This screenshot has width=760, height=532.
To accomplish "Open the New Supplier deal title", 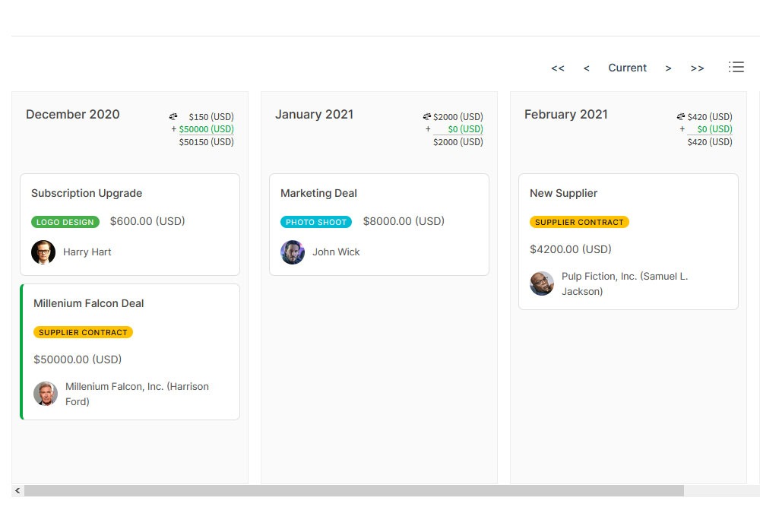I will coord(563,193).
